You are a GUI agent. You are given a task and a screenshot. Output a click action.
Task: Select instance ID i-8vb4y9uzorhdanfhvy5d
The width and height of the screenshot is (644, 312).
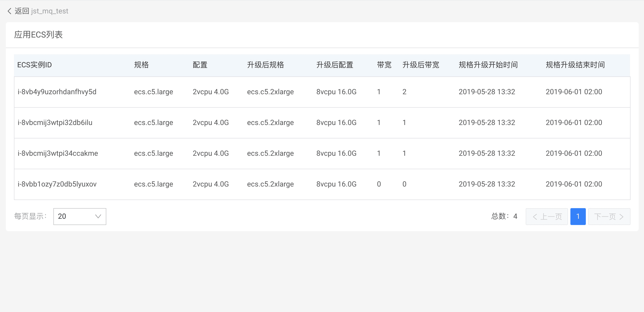point(57,92)
